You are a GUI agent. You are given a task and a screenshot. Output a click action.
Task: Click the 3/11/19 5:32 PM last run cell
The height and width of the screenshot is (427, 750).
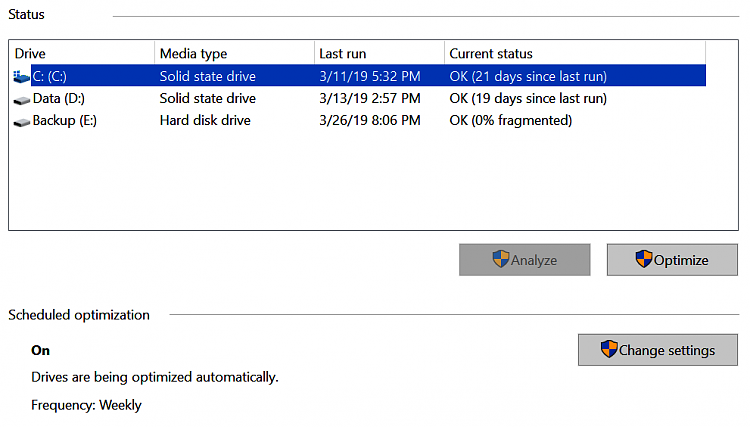(x=370, y=76)
